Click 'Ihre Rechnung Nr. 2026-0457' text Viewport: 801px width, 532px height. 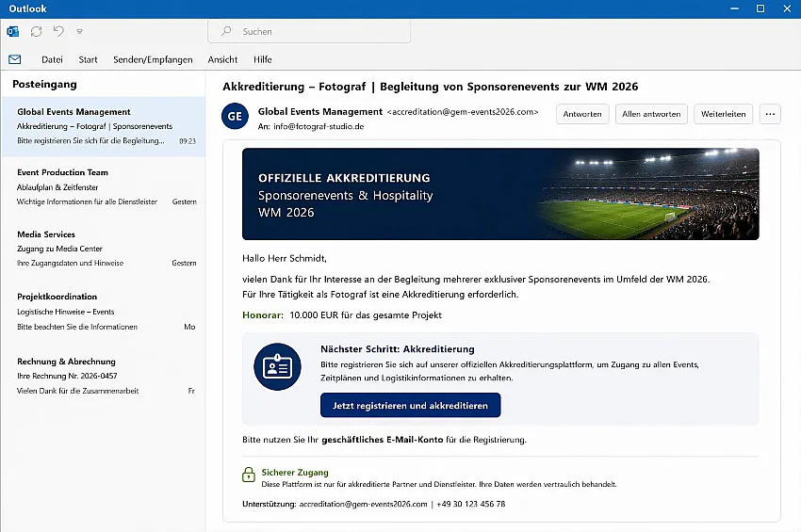[67, 376]
